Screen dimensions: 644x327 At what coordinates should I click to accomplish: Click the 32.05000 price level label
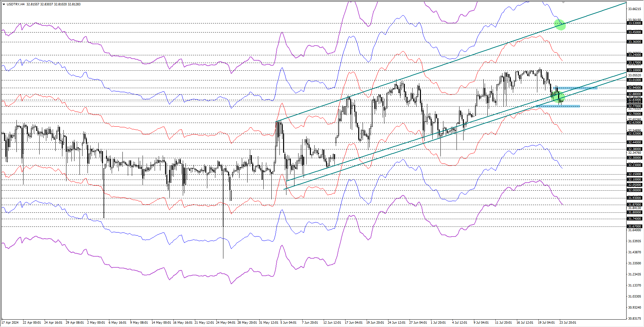coord(635,185)
